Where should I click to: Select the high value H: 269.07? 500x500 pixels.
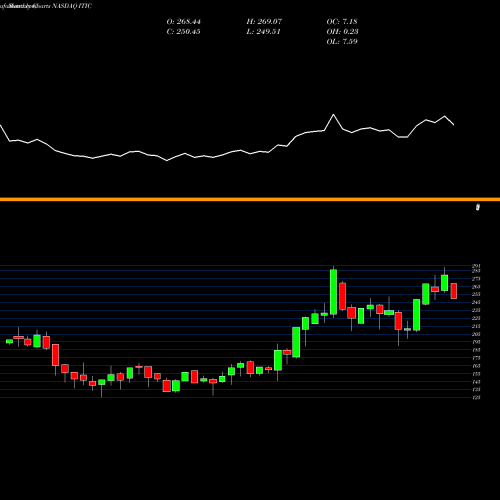(264, 22)
